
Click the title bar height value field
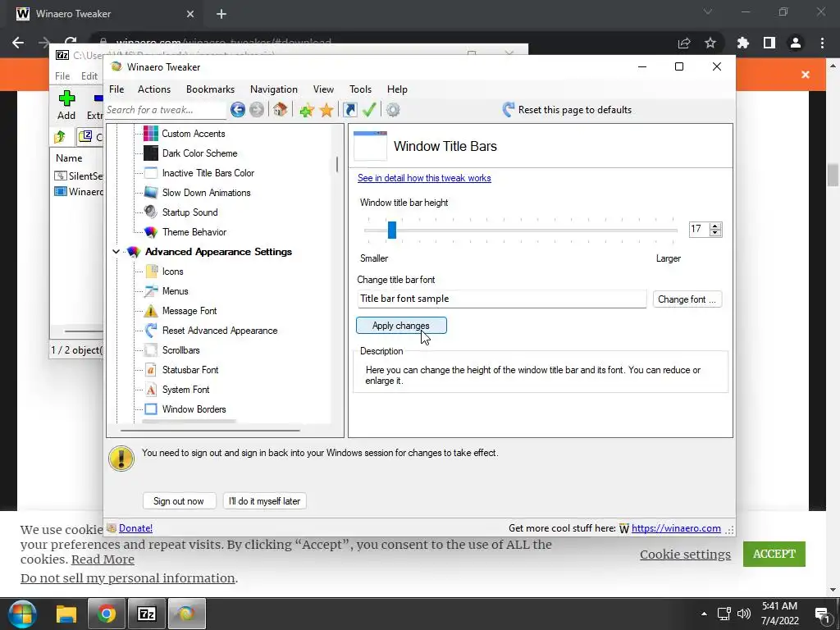coord(699,230)
